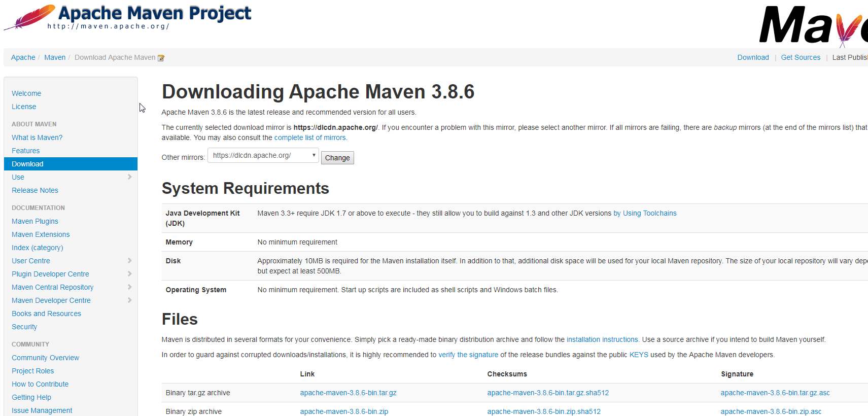This screenshot has height=416, width=868.
Task: Open Release Notes in sidebar
Action: (x=35, y=190)
